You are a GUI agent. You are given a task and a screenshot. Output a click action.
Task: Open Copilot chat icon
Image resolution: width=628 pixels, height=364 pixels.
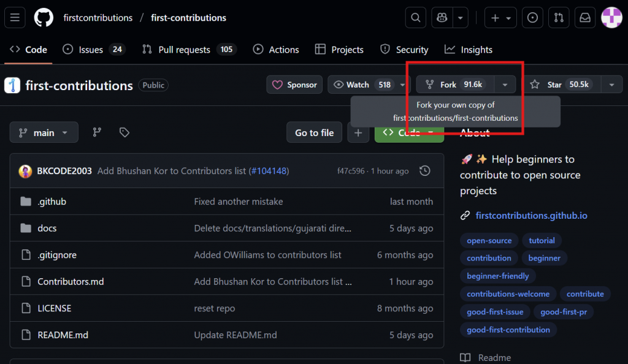pyautogui.click(x=442, y=18)
